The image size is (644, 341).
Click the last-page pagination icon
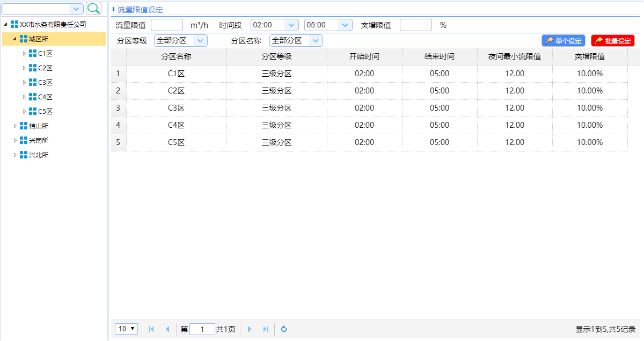coord(265,329)
